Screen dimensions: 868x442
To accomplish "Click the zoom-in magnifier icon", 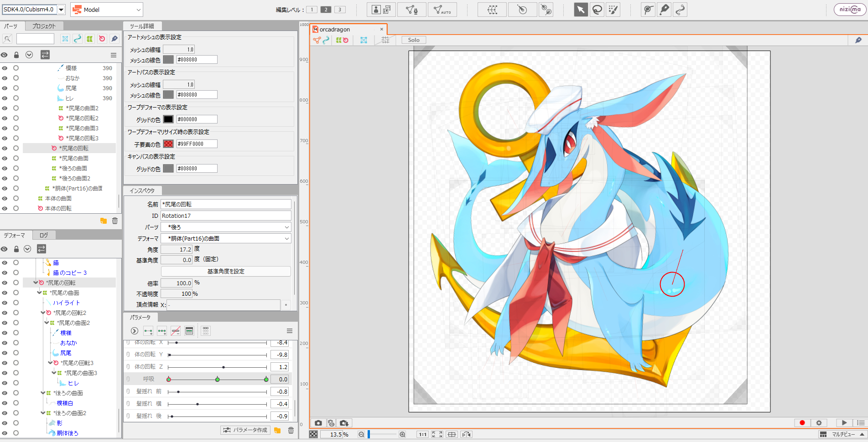I will point(402,434).
